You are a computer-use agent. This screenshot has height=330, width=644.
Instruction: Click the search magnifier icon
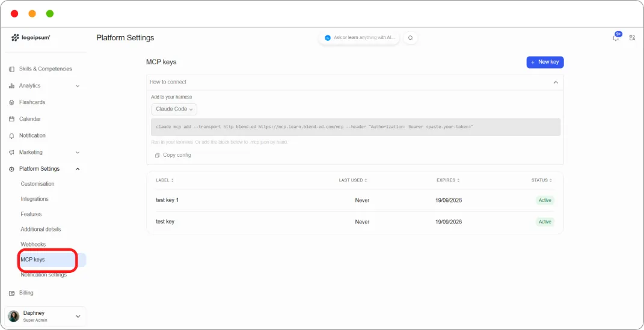[x=410, y=38]
